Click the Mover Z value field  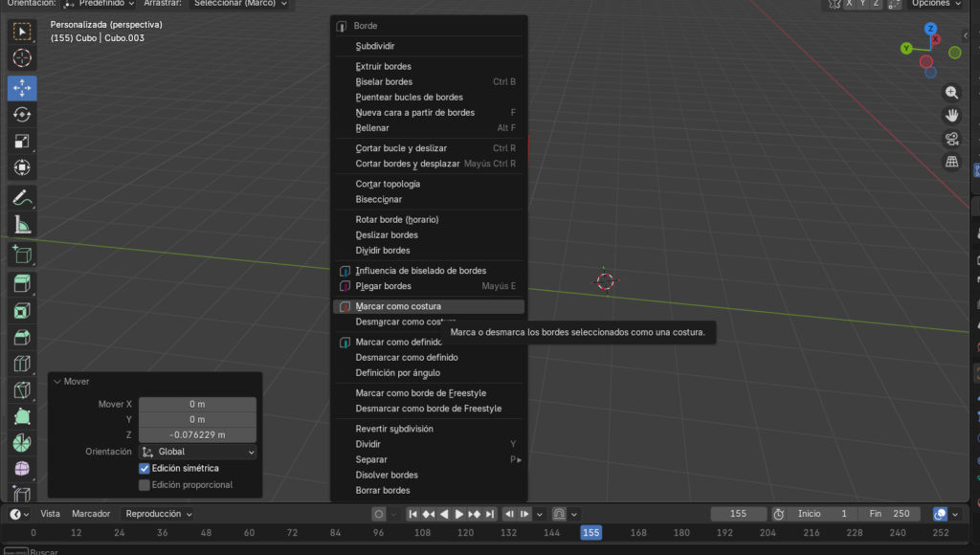tap(197, 434)
